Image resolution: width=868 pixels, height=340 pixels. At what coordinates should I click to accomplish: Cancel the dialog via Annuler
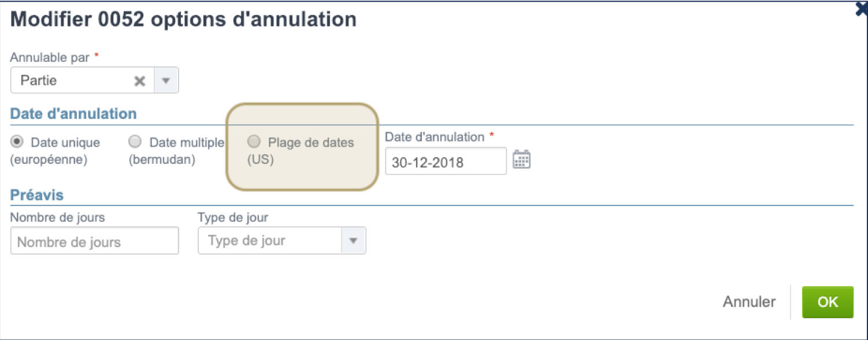tap(748, 301)
